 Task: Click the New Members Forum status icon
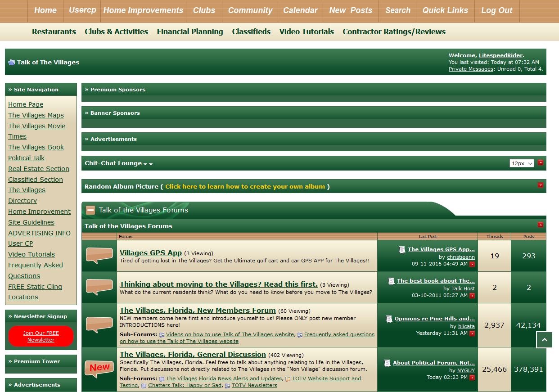99,325
